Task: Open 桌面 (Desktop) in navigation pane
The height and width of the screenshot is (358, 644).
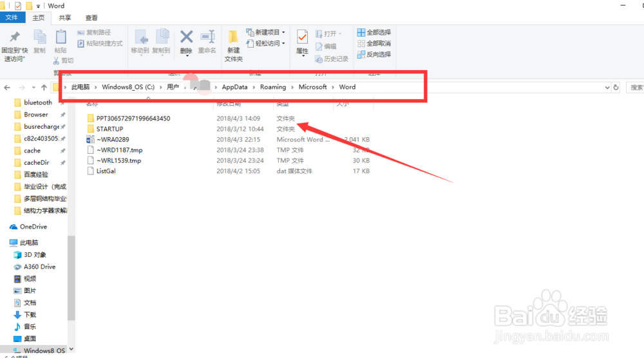Action: coord(30,339)
